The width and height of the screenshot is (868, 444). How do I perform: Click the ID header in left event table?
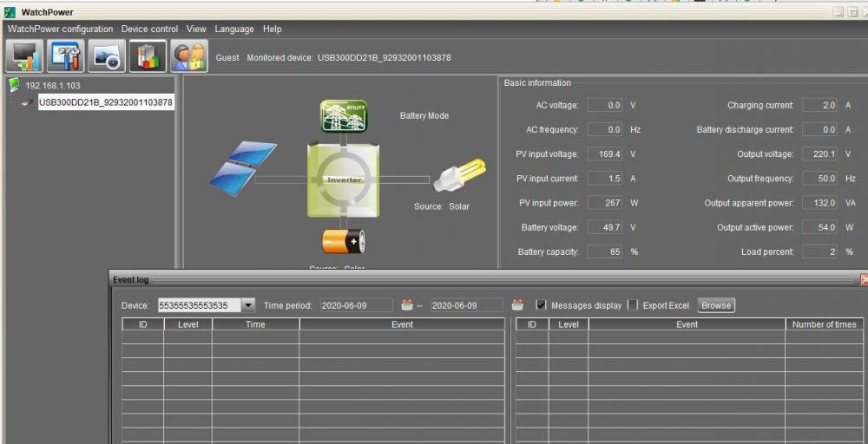pyautogui.click(x=143, y=324)
